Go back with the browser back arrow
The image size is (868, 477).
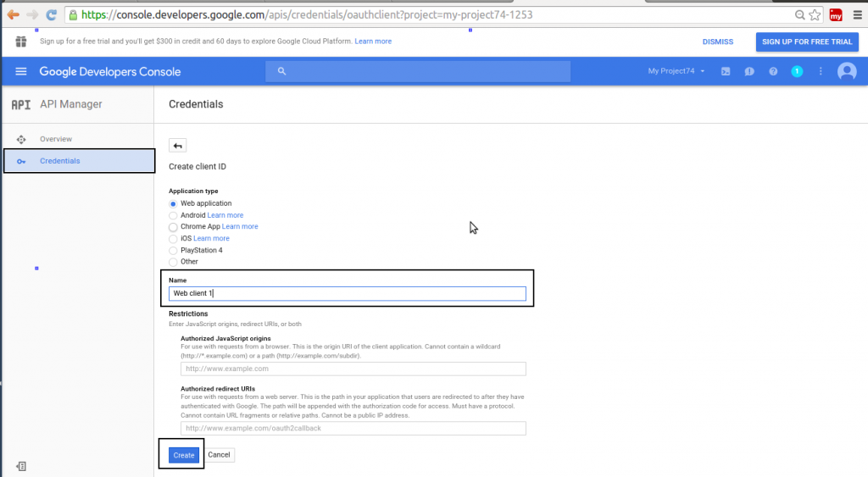click(x=14, y=15)
